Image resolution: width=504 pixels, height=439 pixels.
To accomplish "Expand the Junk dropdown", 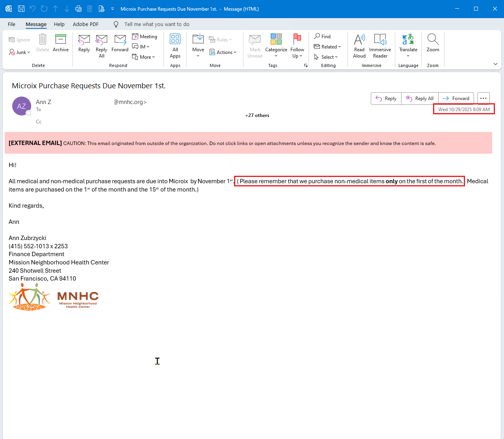I will click(20, 52).
